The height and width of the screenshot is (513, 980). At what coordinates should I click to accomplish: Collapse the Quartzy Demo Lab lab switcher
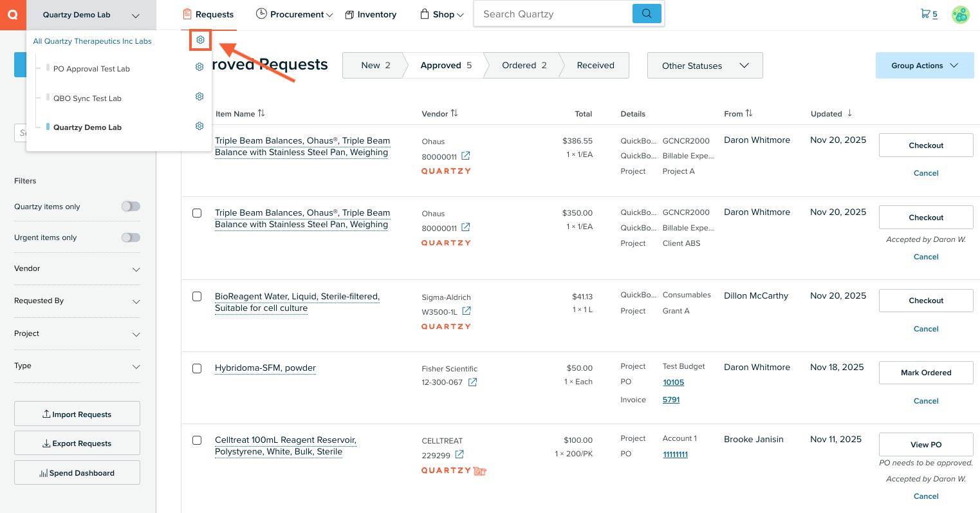(91, 15)
